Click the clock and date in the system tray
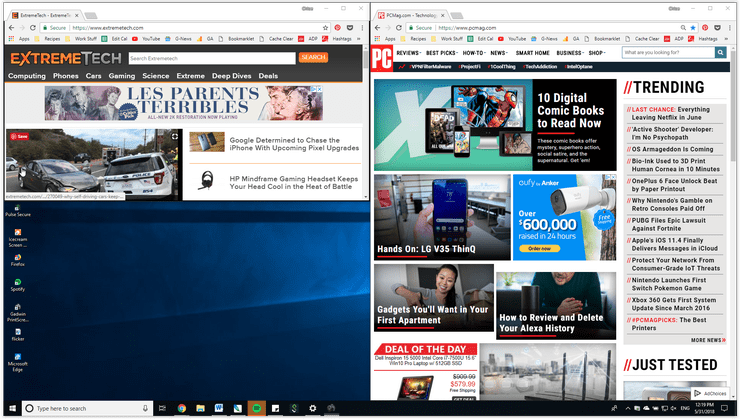The image size is (740, 419). point(705,408)
